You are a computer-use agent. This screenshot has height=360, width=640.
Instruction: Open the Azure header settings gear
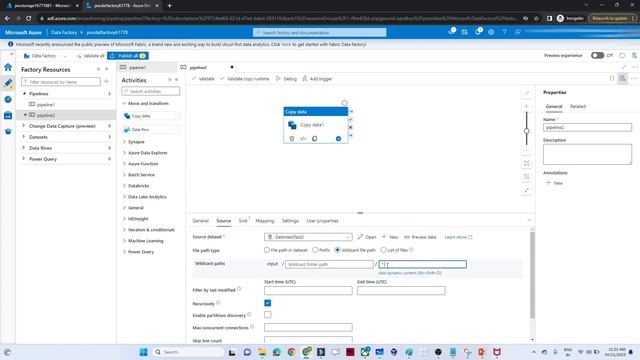pyautogui.click(x=491, y=32)
